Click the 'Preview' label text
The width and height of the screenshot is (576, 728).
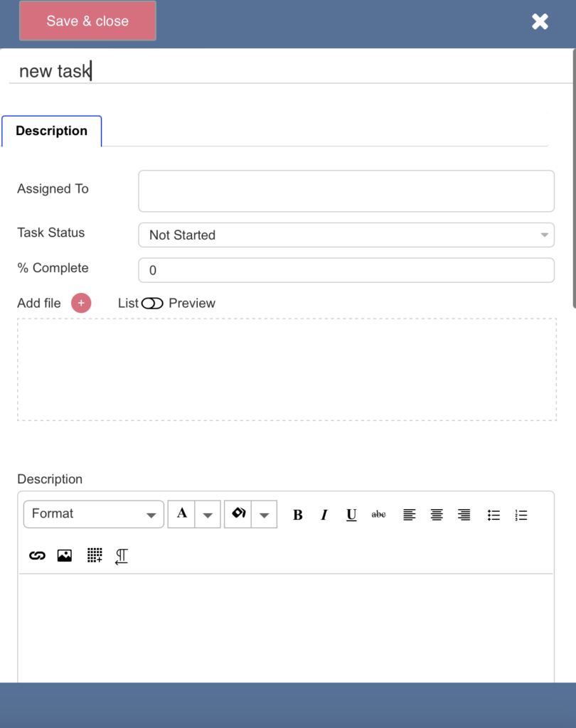[192, 303]
